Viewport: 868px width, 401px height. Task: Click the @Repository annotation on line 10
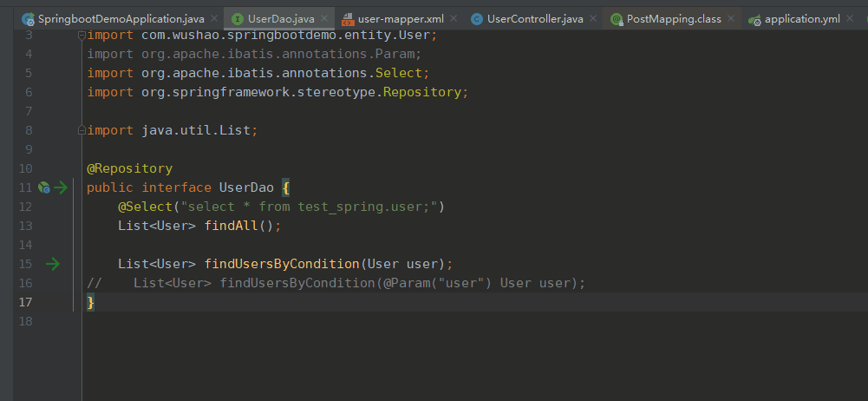[x=129, y=168]
